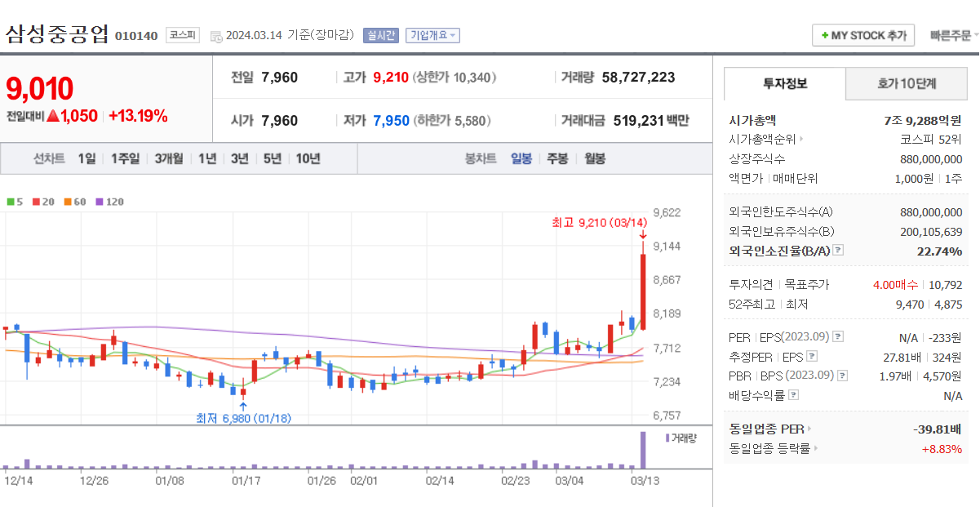Click the stock code 010140

[x=136, y=36]
